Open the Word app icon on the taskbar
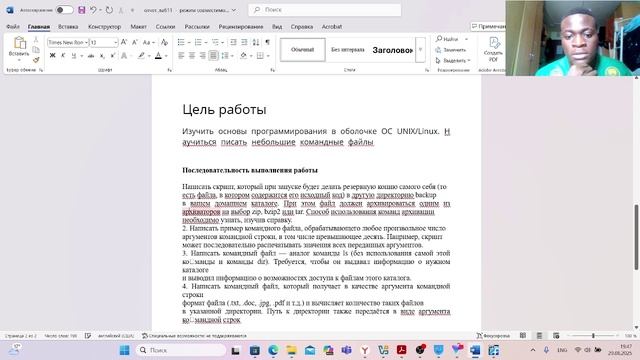The image size is (640, 360). (475, 350)
